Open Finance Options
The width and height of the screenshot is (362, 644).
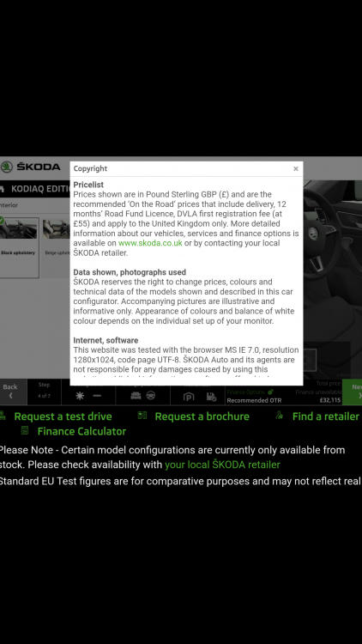click(x=250, y=392)
